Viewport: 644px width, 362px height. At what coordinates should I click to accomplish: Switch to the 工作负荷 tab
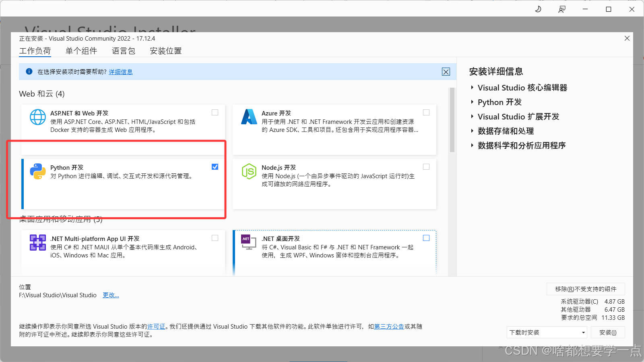[35, 51]
